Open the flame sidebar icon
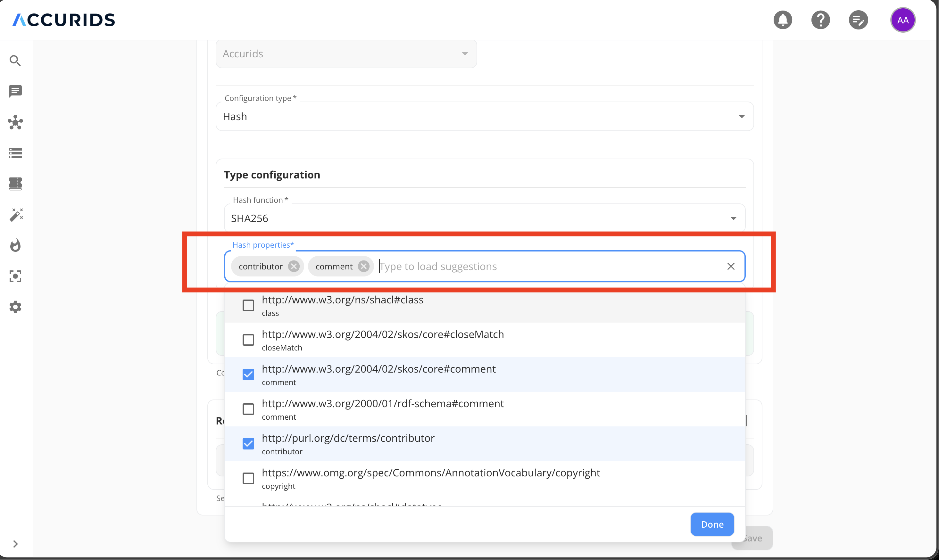Viewport: 939px width, 560px height. [15, 246]
